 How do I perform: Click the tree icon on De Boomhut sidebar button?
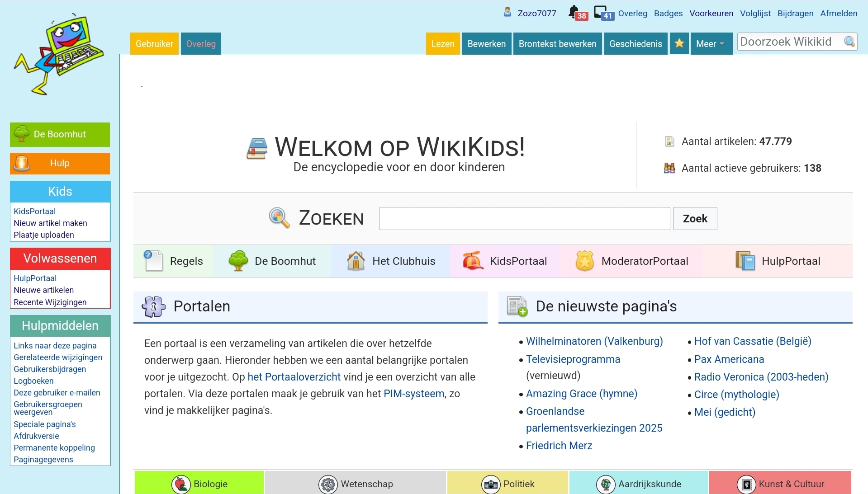click(22, 134)
